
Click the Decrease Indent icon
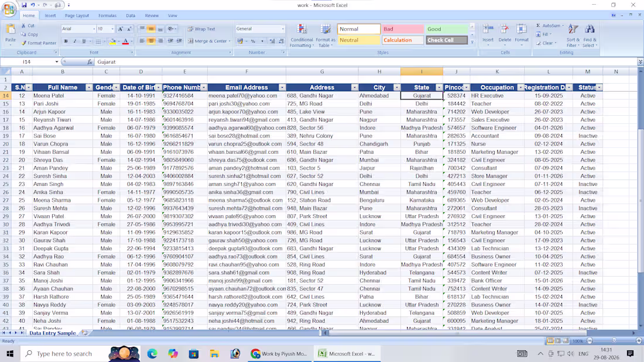(x=170, y=41)
